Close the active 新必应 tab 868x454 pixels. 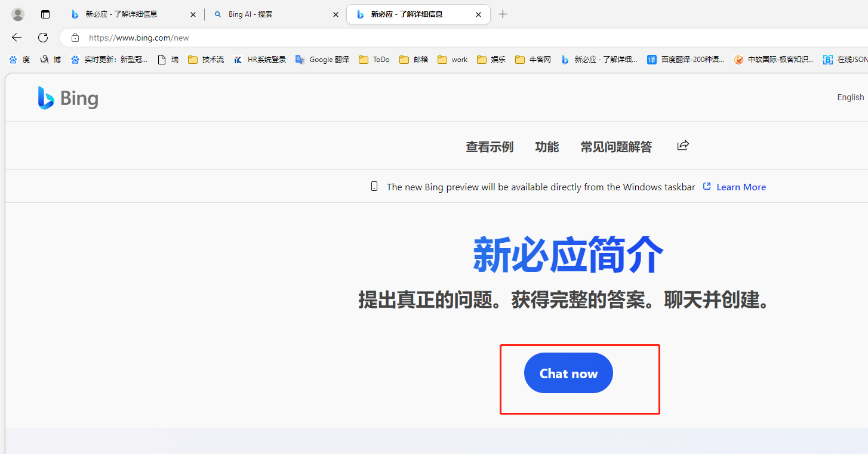point(478,14)
